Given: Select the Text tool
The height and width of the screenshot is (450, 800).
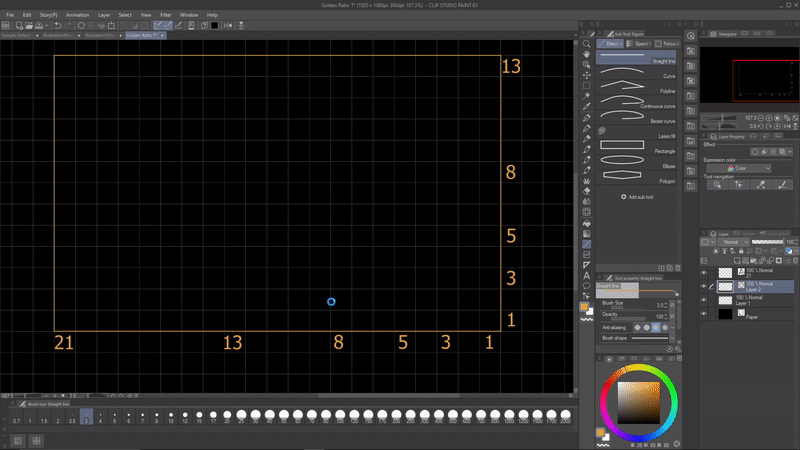Looking at the screenshot, I should point(587,276).
